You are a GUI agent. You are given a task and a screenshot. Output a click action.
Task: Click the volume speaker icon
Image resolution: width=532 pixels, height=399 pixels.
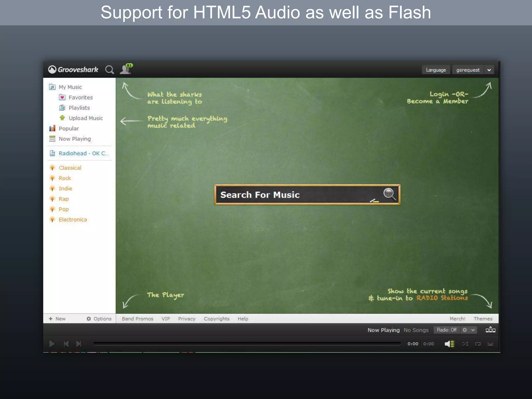[x=449, y=344]
